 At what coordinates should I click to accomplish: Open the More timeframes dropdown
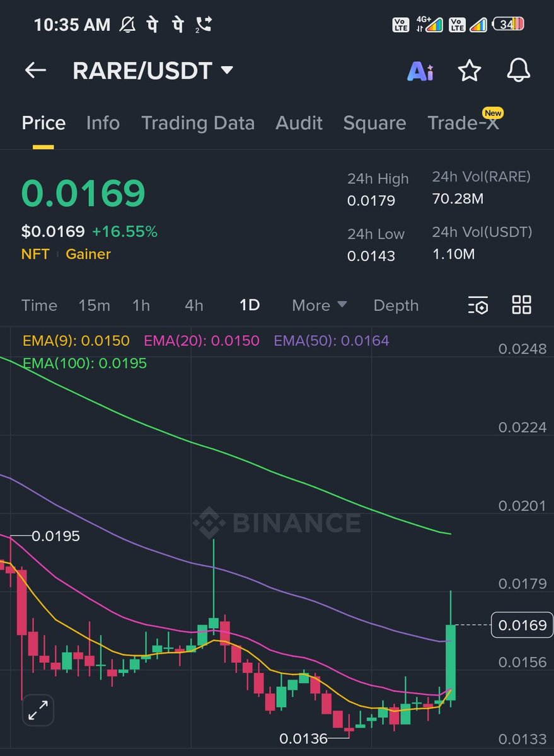[318, 305]
